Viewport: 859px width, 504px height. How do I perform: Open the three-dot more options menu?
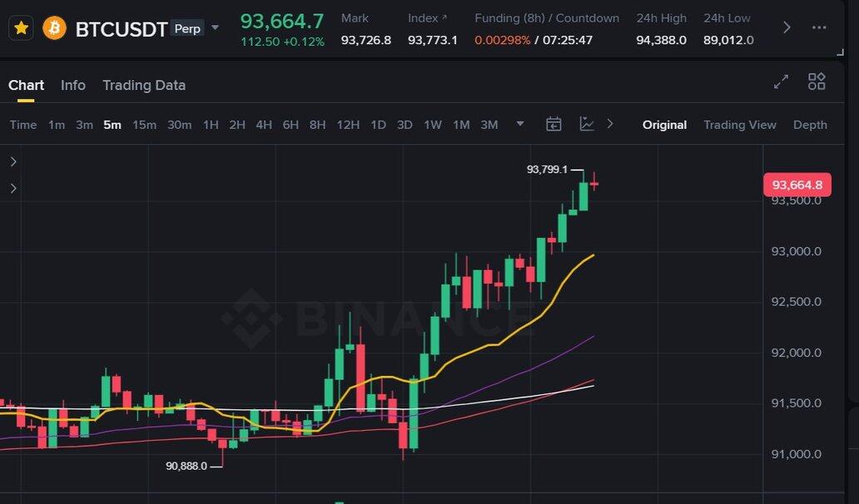pos(820,27)
